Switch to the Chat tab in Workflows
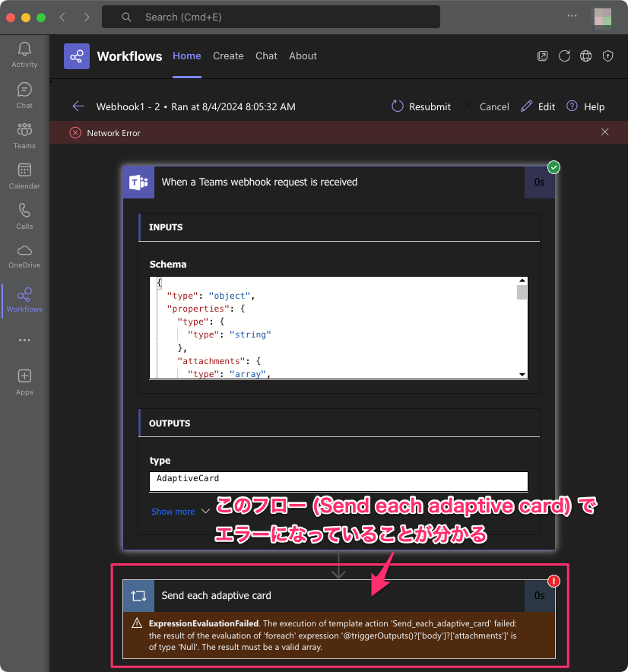Image resolution: width=628 pixels, height=672 pixels. [x=266, y=56]
